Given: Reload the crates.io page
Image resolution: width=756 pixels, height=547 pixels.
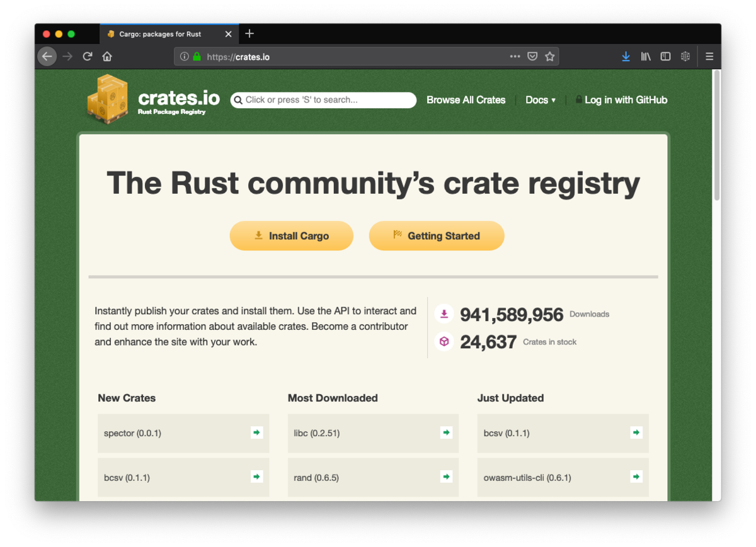Looking at the screenshot, I should pyautogui.click(x=88, y=57).
